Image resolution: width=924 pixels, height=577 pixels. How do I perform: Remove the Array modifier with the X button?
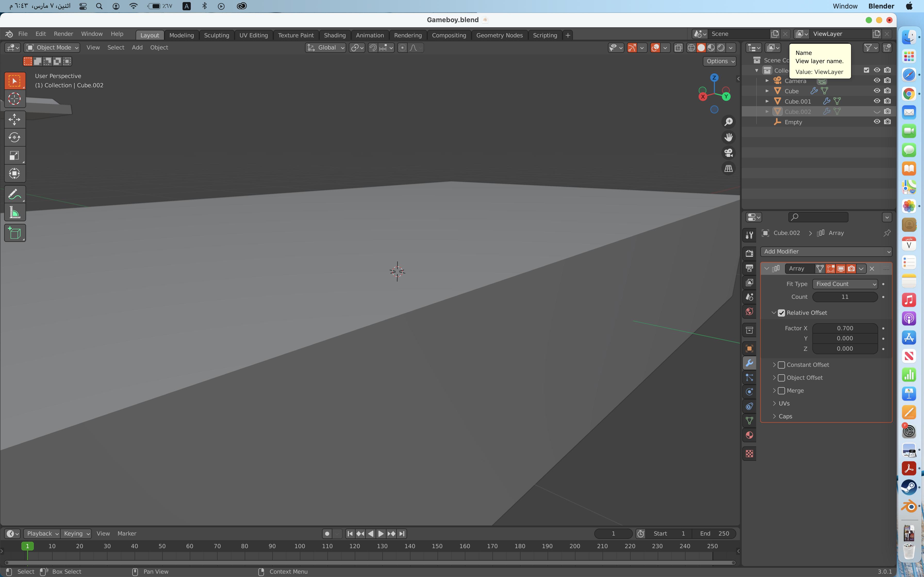872,268
